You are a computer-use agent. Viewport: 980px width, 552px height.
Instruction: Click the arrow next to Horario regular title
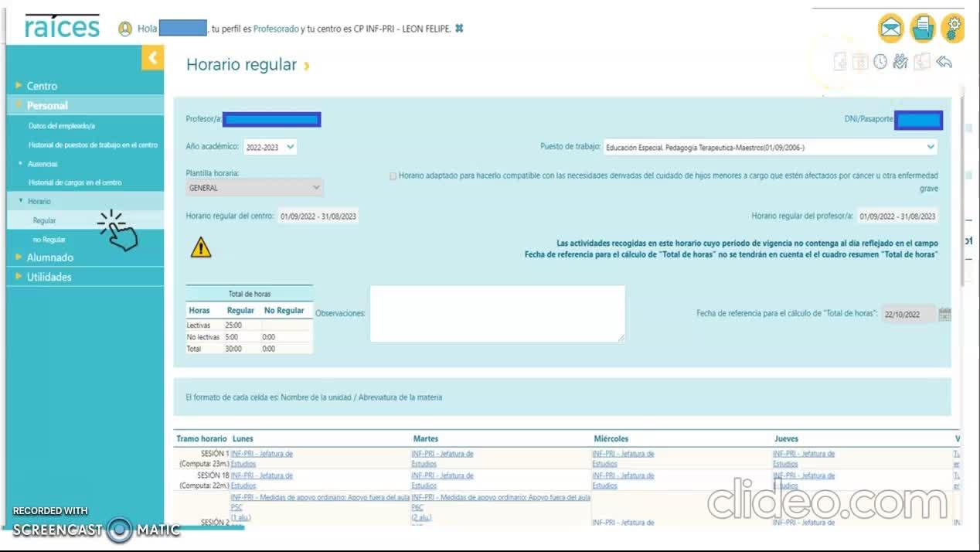pyautogui.click(x=307, y=66)
